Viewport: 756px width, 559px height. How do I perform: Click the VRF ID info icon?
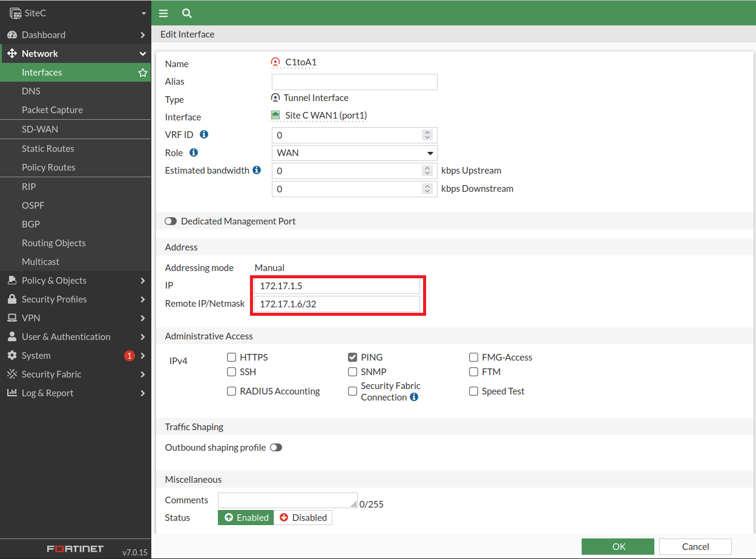pyautogui.click(x=204, y=135)
